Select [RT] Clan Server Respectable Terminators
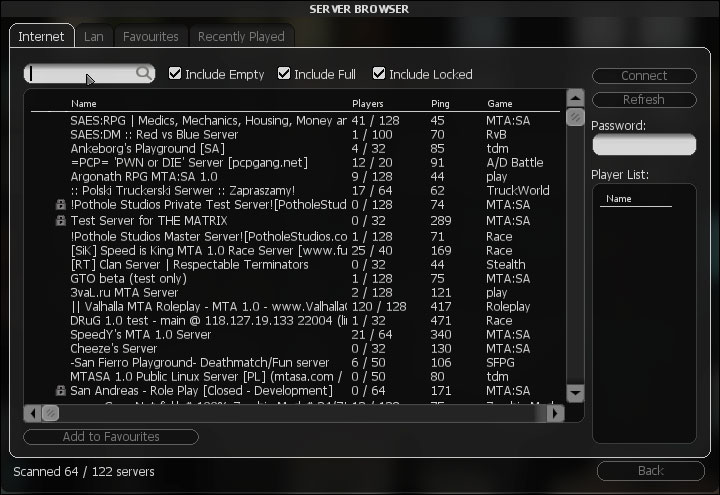720x495 pixels. (x=295, y=265)
